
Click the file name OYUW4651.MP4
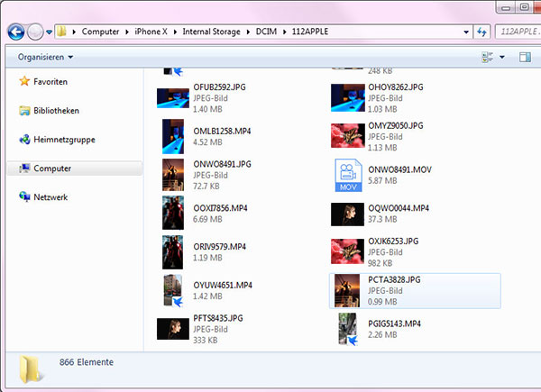click(223, 286)
